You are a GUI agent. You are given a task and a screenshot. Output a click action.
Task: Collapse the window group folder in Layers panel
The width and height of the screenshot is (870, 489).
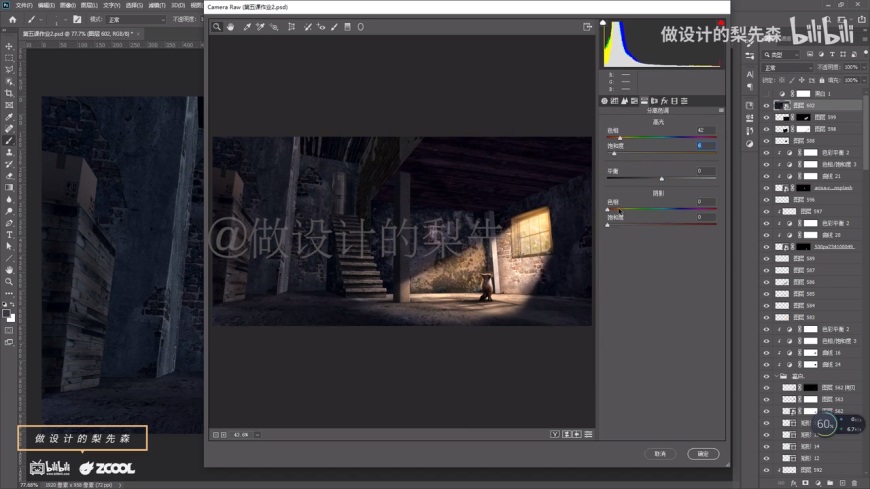(776, 376)
